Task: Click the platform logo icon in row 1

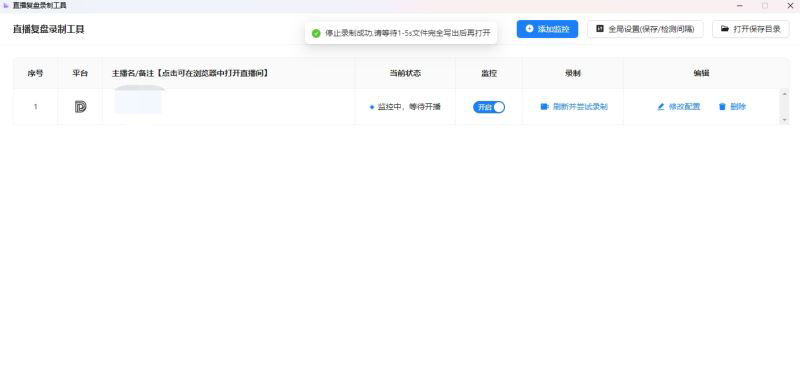Action: click(x=80, y=107)
